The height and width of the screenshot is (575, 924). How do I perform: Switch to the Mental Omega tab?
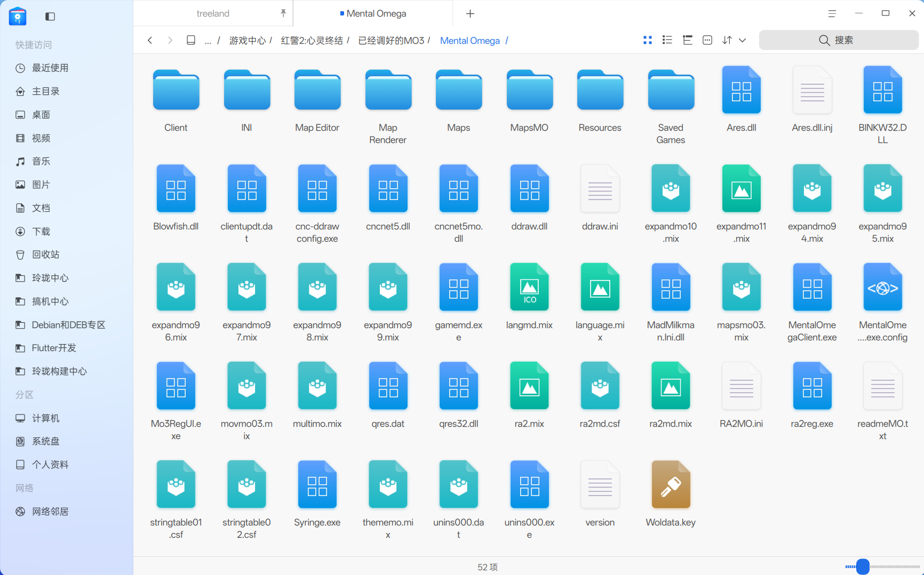tap(373, 13)
